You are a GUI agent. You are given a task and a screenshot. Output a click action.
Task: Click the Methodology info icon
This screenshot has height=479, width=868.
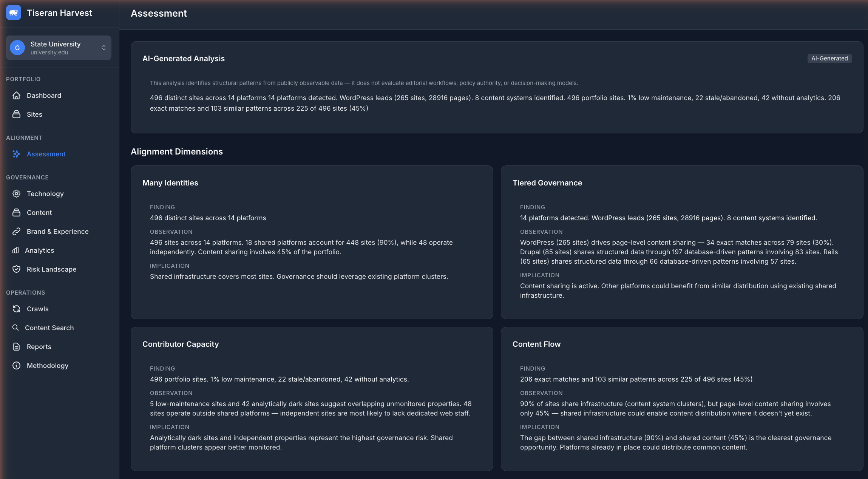pos(17,365)
